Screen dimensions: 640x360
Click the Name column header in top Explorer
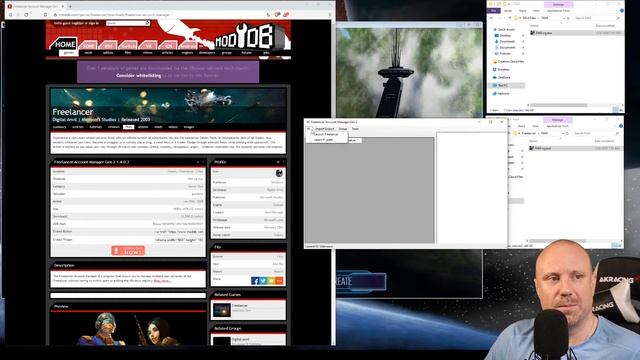534,26
